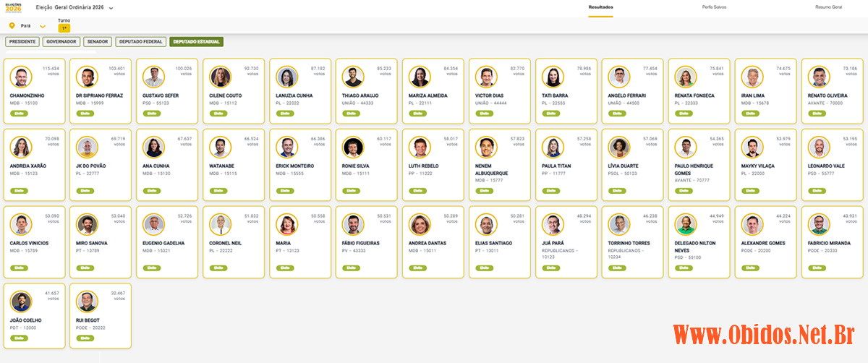Click Gustavo Sefer's candidate photo
Screen dimensions: 868x363
coord(153,77)
